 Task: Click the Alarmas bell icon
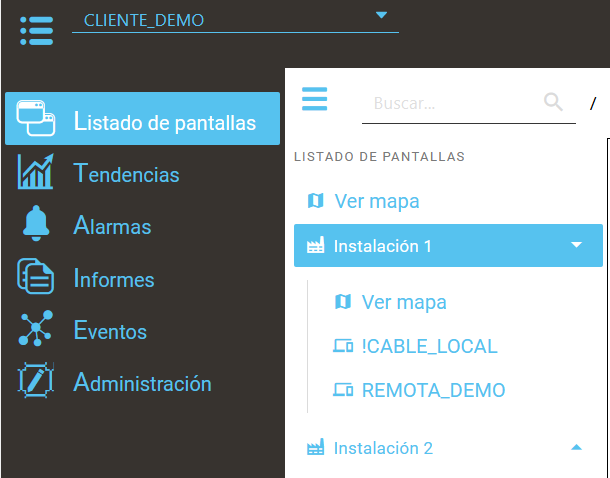[36, 225]
